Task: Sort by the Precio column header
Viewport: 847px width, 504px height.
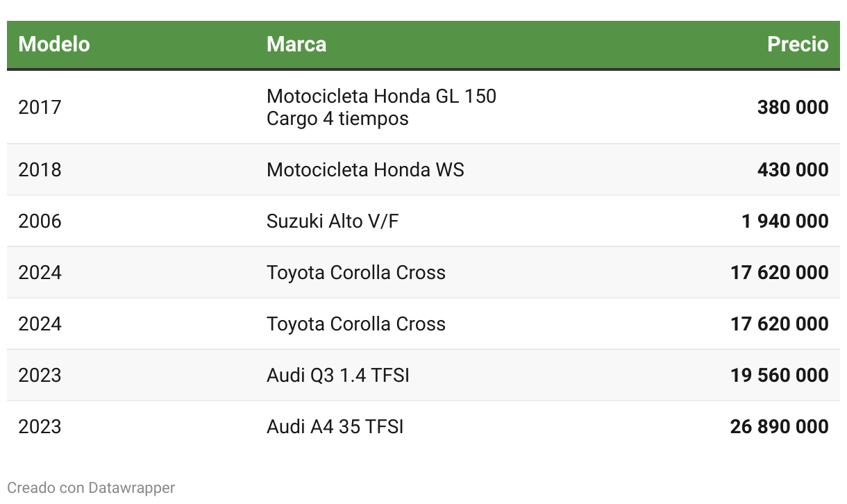Action: pyautogui.click(x=797, y=44)
